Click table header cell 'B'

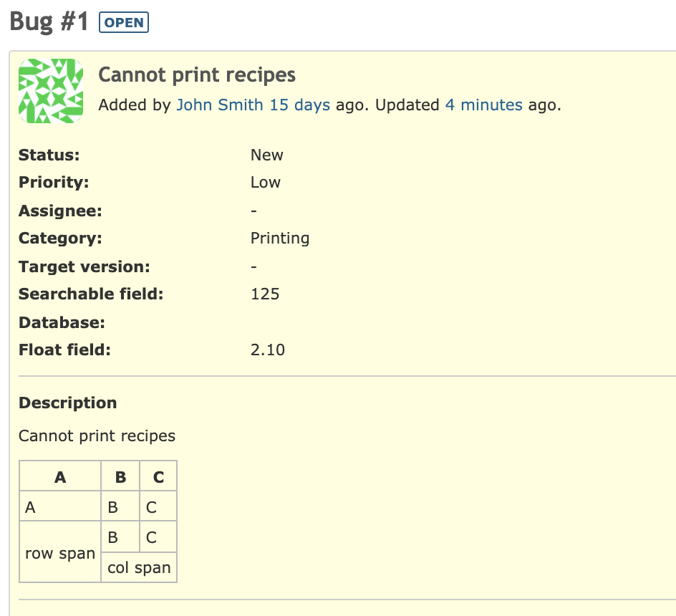click(120, 476)
